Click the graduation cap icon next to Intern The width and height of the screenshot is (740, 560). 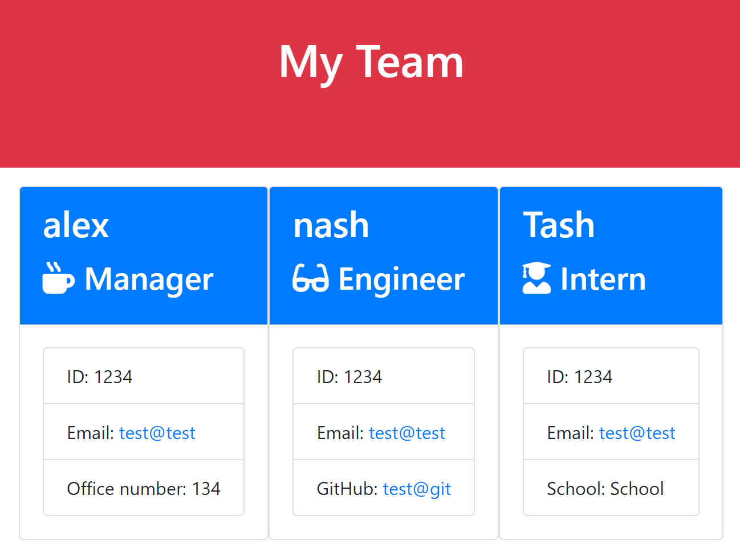pos(536,279)
